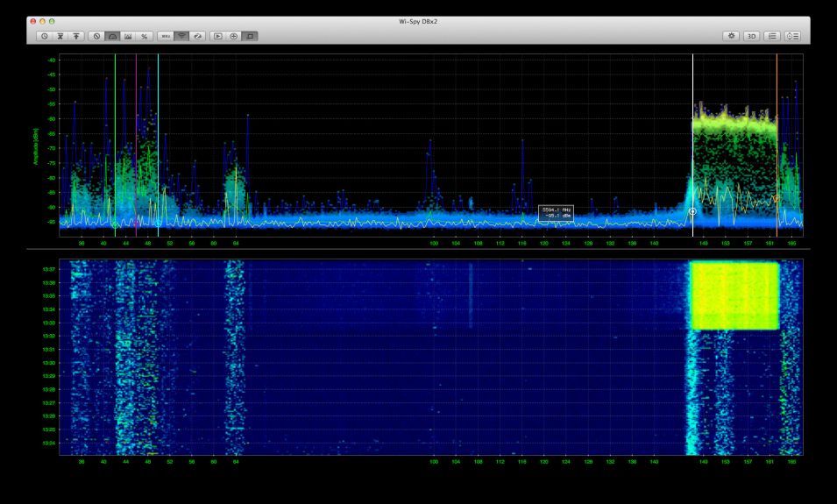Click the yellow-green block in the waterfall view
Screen dimensions: 837x504
coord(734,296)
